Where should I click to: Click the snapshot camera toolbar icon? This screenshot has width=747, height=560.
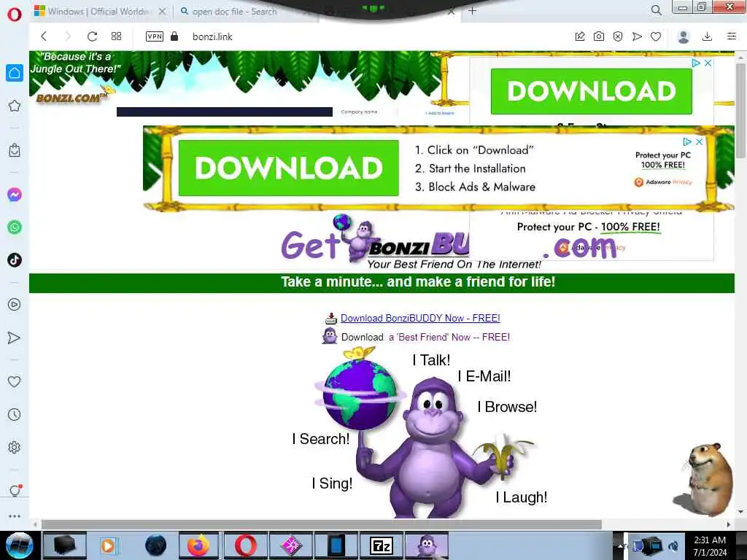(x=599, y=36)
